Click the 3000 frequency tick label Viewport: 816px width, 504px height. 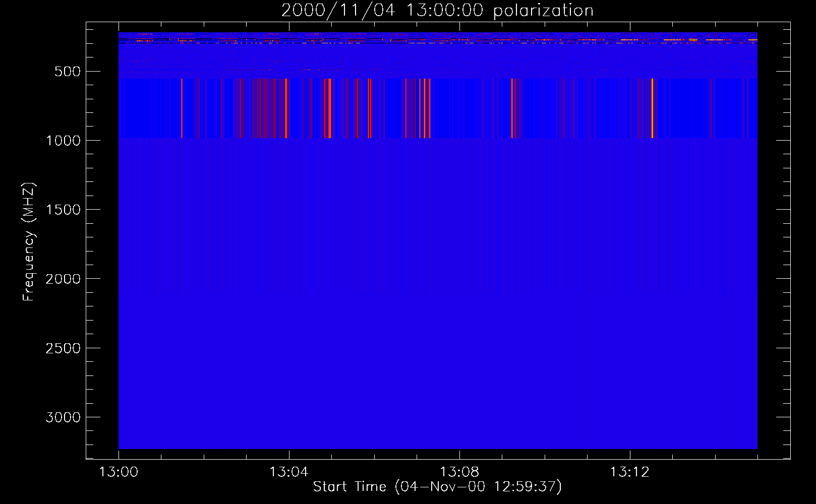(x=63, y=417)
